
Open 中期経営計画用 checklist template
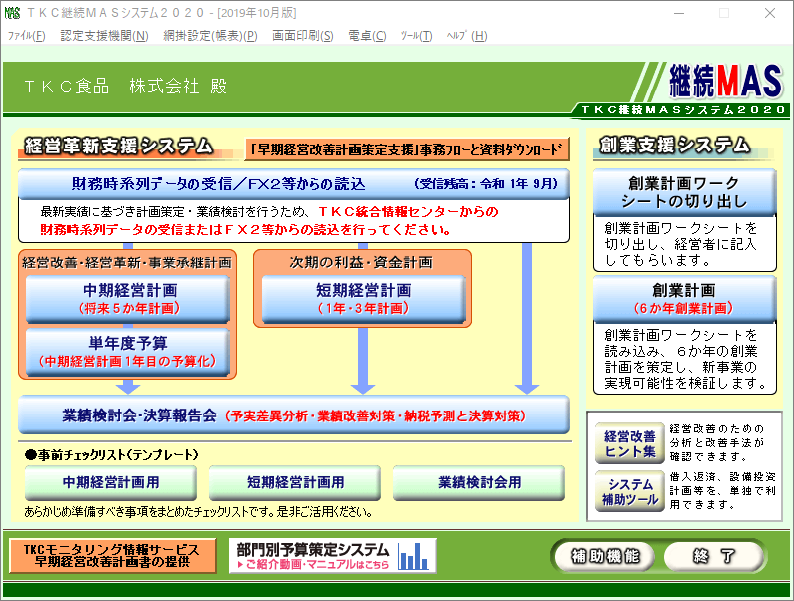click(x=110, y=483)
